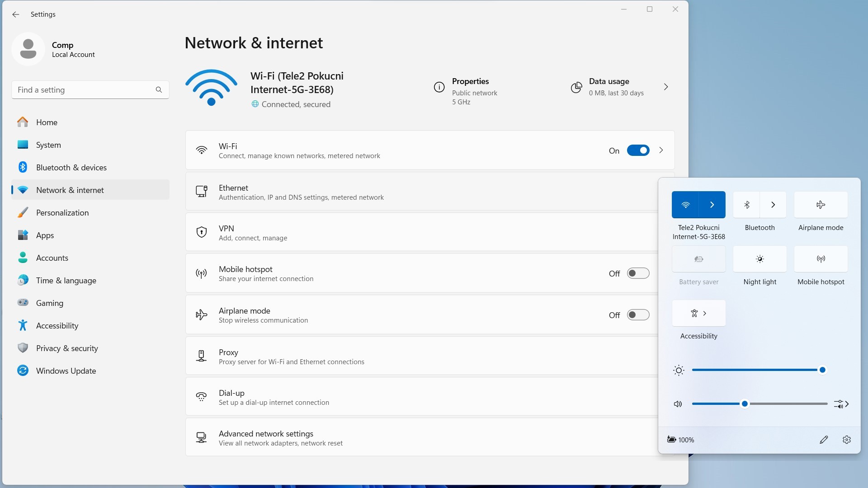Click the Ethernet monitor icon
This screenshot has width=868, height=488.
202,191
